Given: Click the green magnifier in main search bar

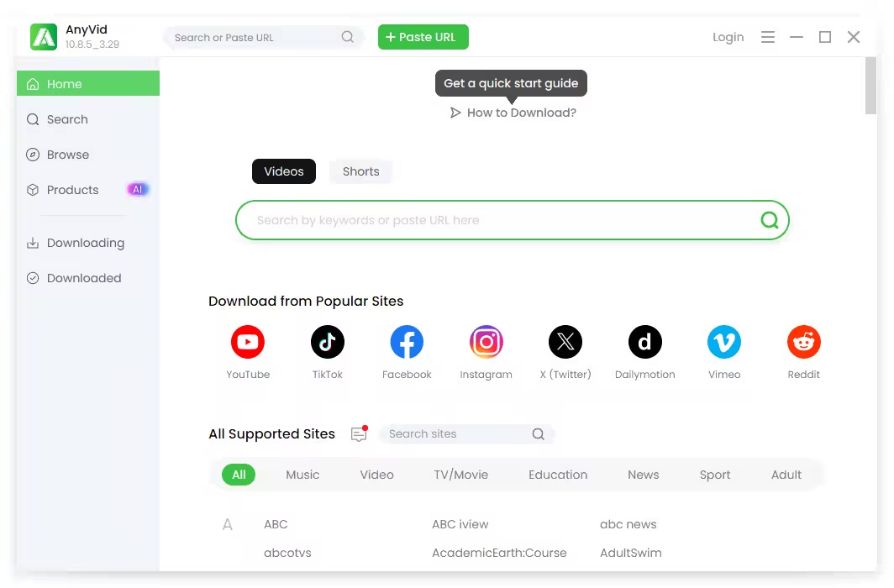Looking at the screenshot, I should [x=769, y=220].
